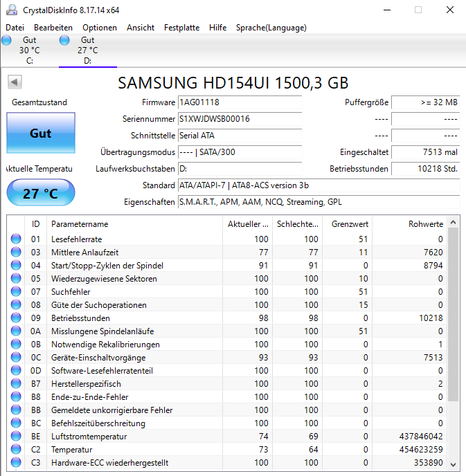Click the Gut overall health status button
Viewport: 466px width, 476px height.
point(41,133)
